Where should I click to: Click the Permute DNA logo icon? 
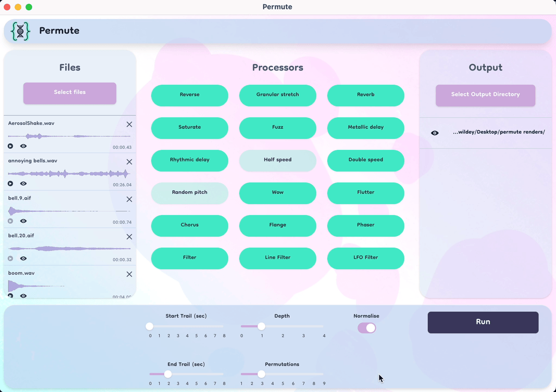pos(20,31)
